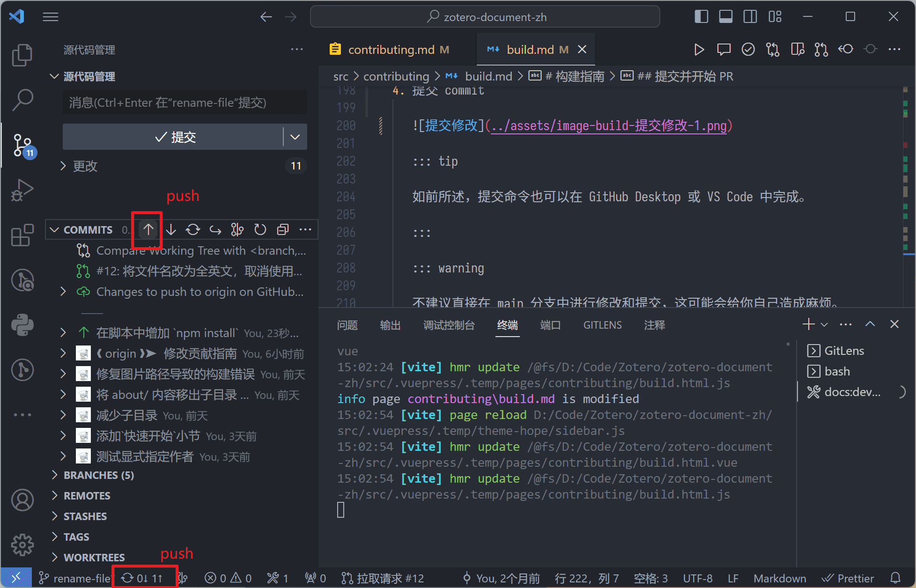This screenshot has height=588, width=916.
Task: Open the Search view in the activity bar
Action: click(22, 100)
